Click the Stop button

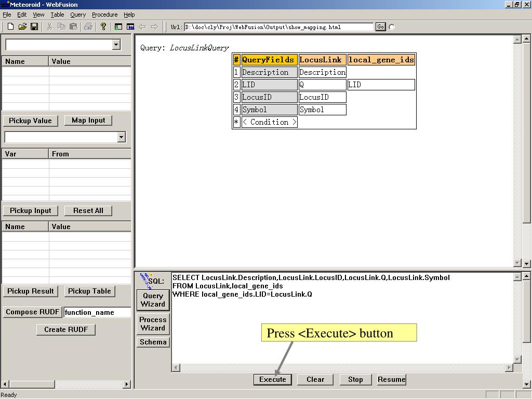(x=355, y=379)
